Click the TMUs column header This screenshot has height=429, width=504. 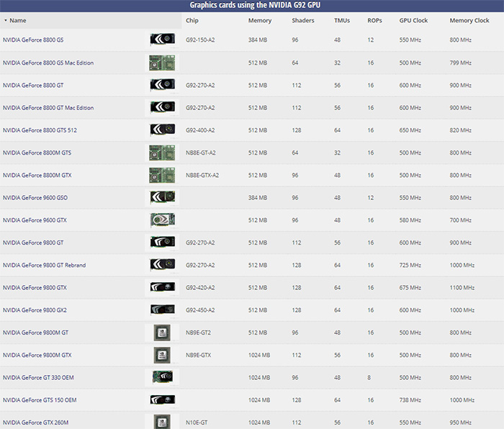click(x=342, y=21)
